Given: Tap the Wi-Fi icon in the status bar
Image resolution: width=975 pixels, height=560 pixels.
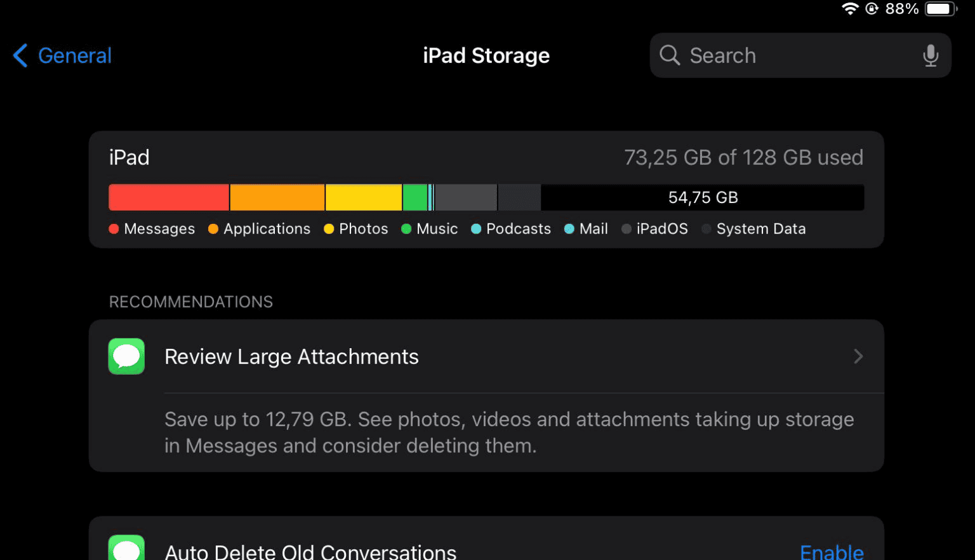Looking at the screenshot, I should pos(851,9).
